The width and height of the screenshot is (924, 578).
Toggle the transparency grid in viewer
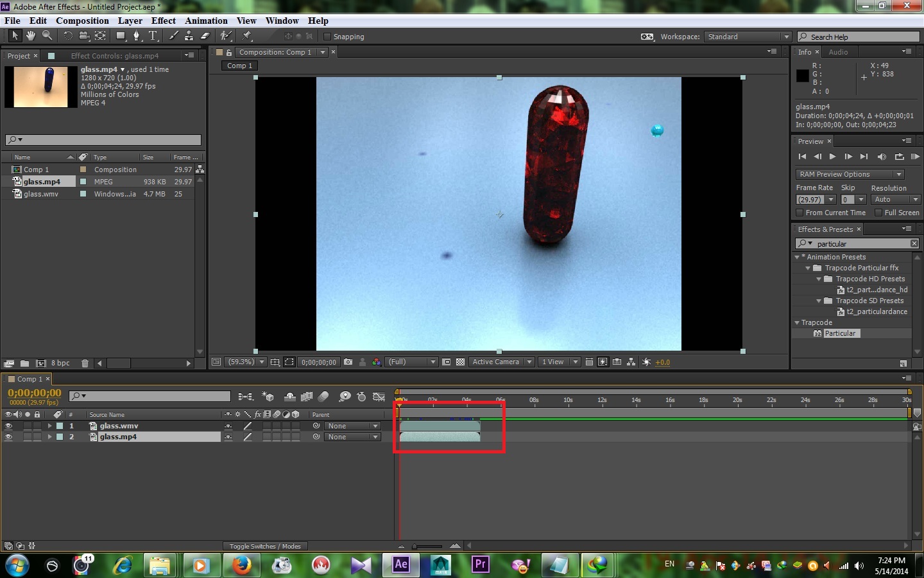coord(460,362)
